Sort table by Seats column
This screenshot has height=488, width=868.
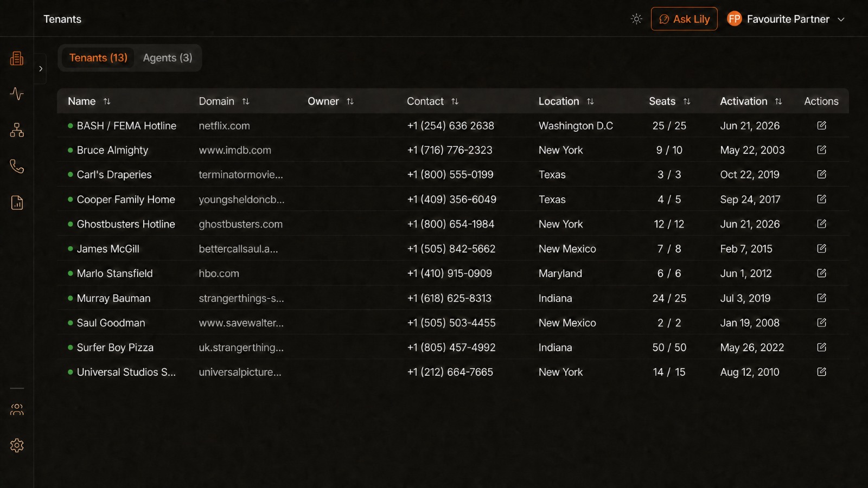pos(687,101)
